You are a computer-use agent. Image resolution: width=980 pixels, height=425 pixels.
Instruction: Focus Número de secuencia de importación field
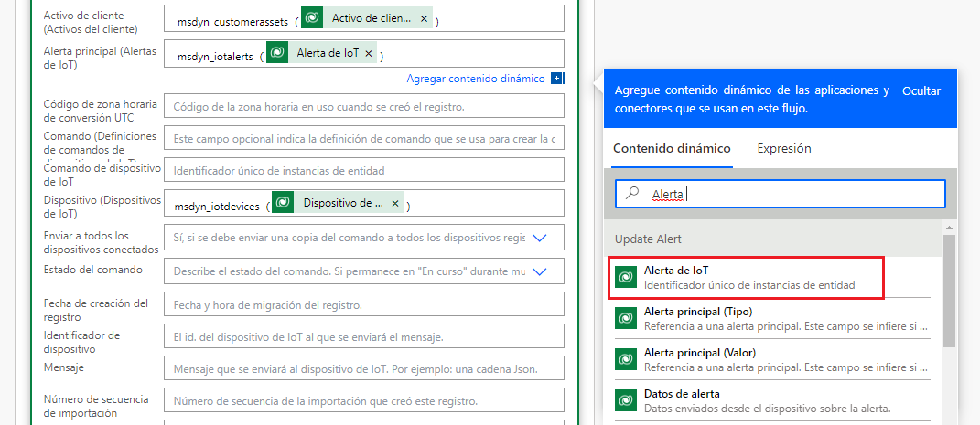(364, 400)
